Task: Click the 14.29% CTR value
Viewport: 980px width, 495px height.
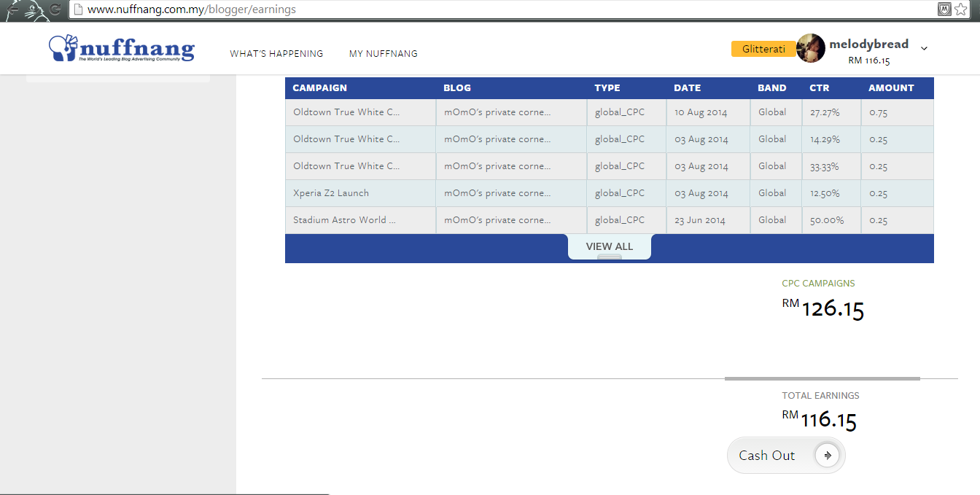Action: pos(825,139)
